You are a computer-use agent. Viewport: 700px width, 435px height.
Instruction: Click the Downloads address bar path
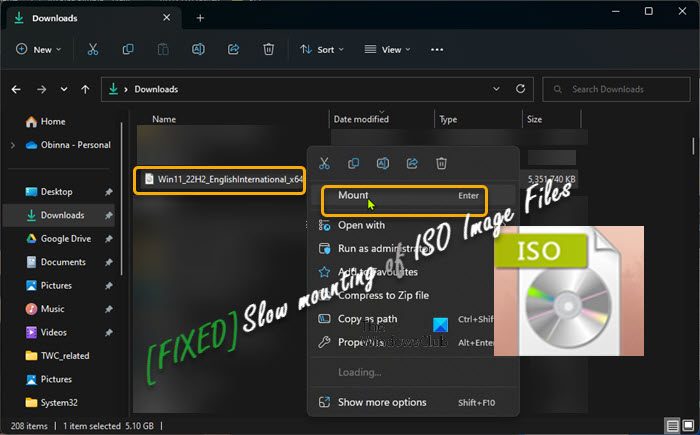pyautogui.click(x=156, y=89)
